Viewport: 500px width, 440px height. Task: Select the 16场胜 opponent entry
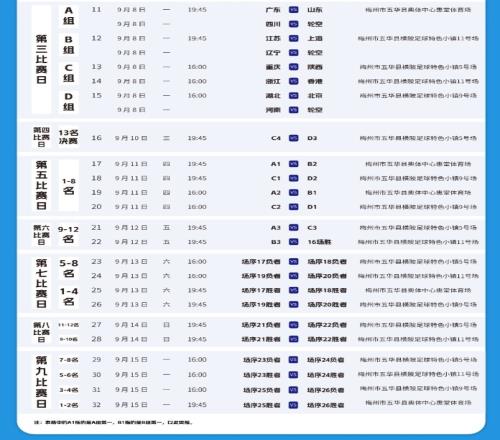(319, 242)
